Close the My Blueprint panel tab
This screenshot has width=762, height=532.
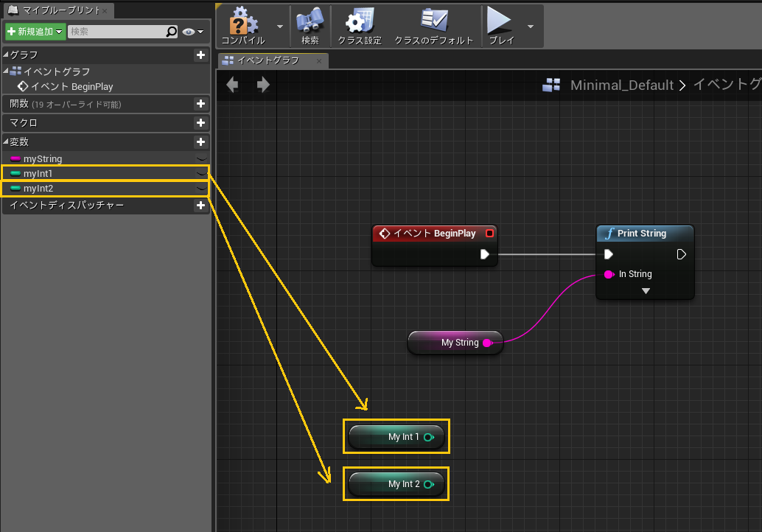point(105,11)
